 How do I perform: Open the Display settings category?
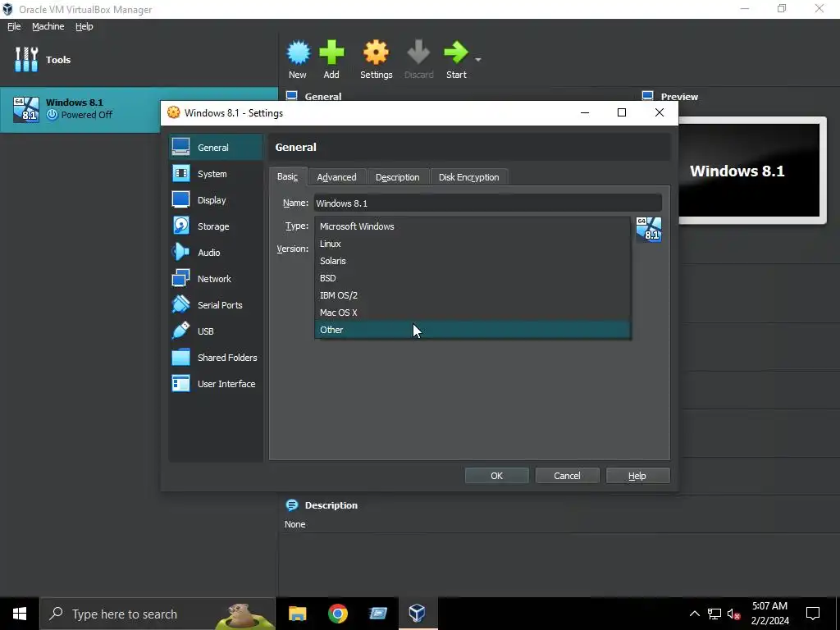[216, 200]
